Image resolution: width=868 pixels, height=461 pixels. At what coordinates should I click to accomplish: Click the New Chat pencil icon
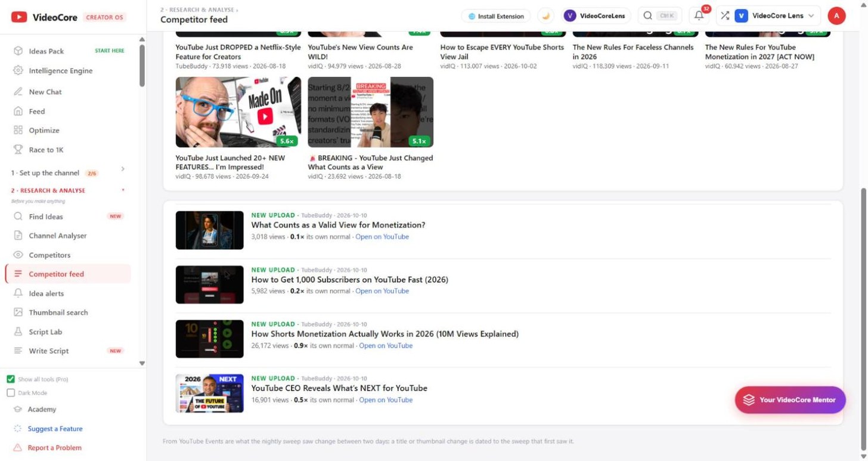[x=18, y=92]
